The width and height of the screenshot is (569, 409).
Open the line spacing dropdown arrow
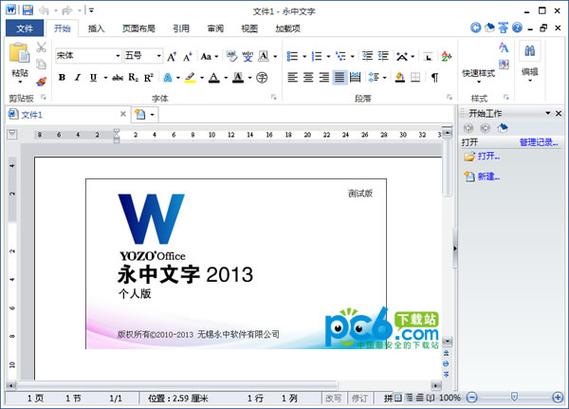point(384,78)
